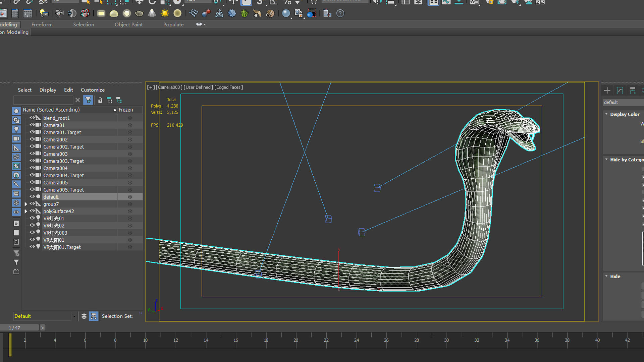Collapse the Hide by Category rollout
The width and height of the screenshot is (644, 362).
pyautogui.click(x=606, y=160)
